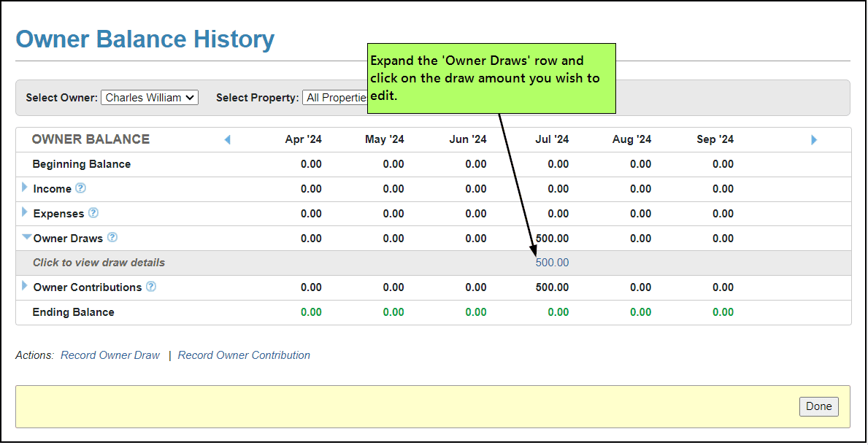Click Record Owner Contribution link
The width and height of the screenshot is (868, 445).
point(244,355)
